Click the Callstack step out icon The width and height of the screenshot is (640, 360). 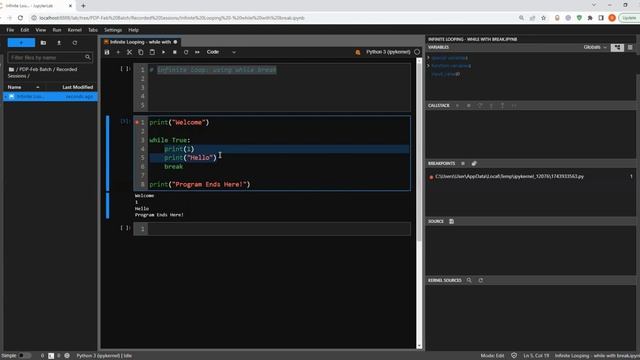point(502,106)
